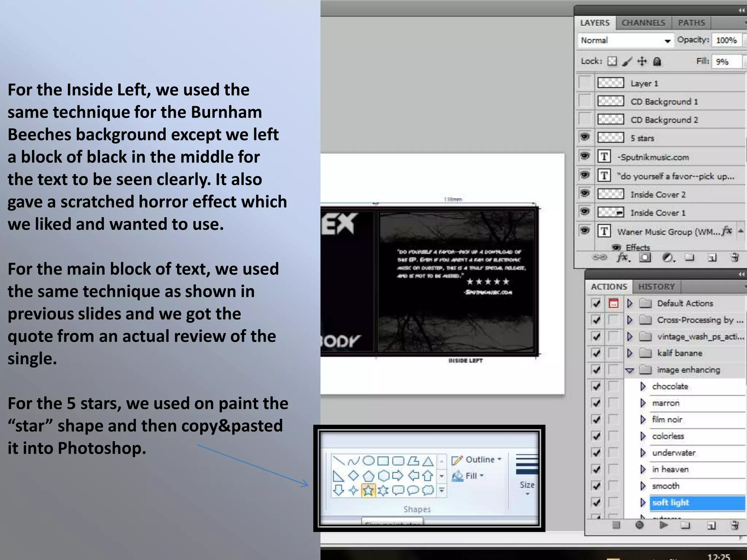Select the triangle shape in Paint
Viewport: 747px width, 560px height.
coord(428,461)
